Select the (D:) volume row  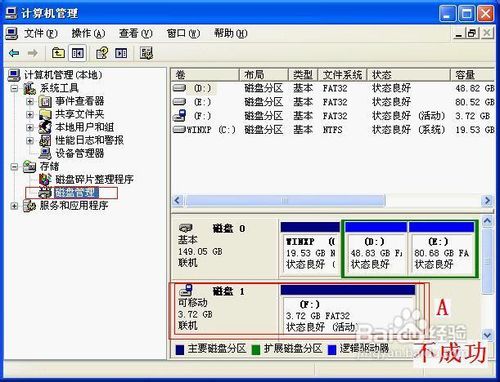(333, 88)
